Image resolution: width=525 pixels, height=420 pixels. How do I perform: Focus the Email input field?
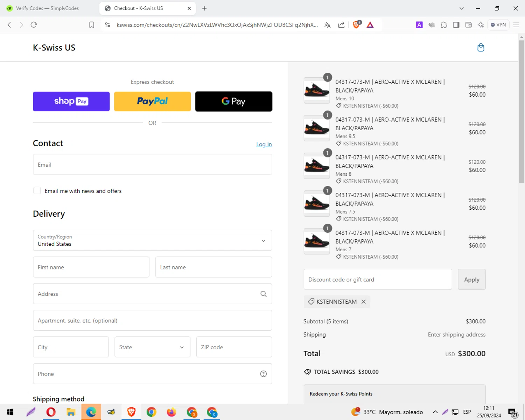click(152, 164)
